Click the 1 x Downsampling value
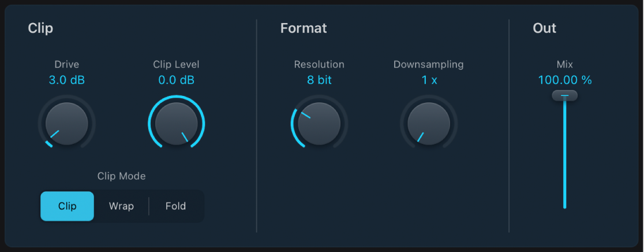Screen dimensions: 644x252 pyautogui.click(x=429, y=80)
